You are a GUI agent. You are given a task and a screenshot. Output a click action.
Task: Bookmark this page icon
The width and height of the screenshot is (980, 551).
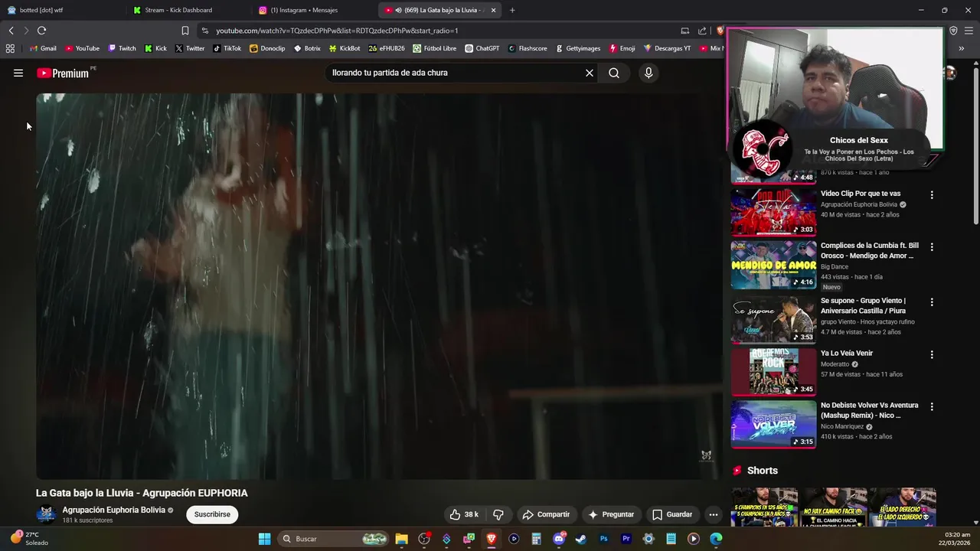[x=185, y=31]
